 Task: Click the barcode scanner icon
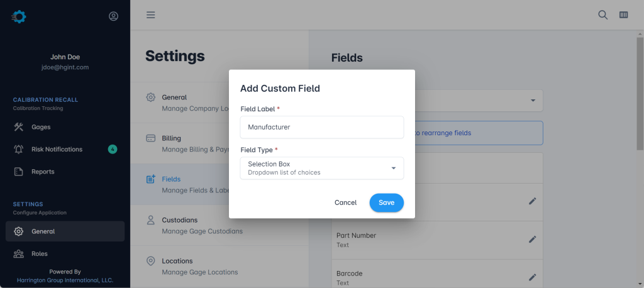pyautogui.click(x=624, y=15)
